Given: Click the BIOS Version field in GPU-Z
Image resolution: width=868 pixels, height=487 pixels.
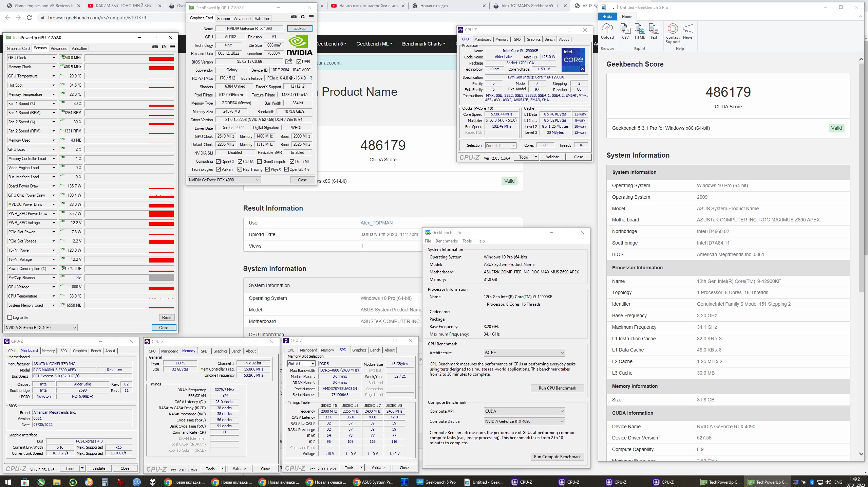Looking at the screenshot, I should pyautogui.click(x=249, y=61).
